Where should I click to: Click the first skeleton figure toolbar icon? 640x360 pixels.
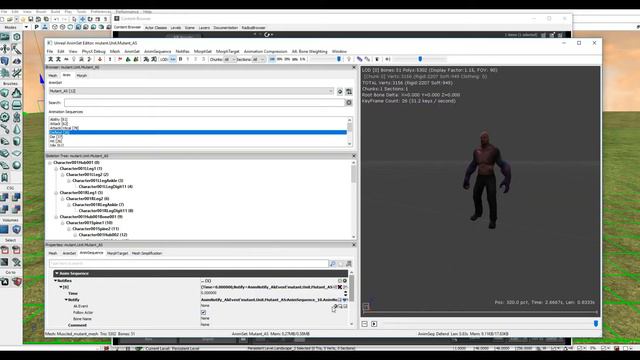click(51, 60)
